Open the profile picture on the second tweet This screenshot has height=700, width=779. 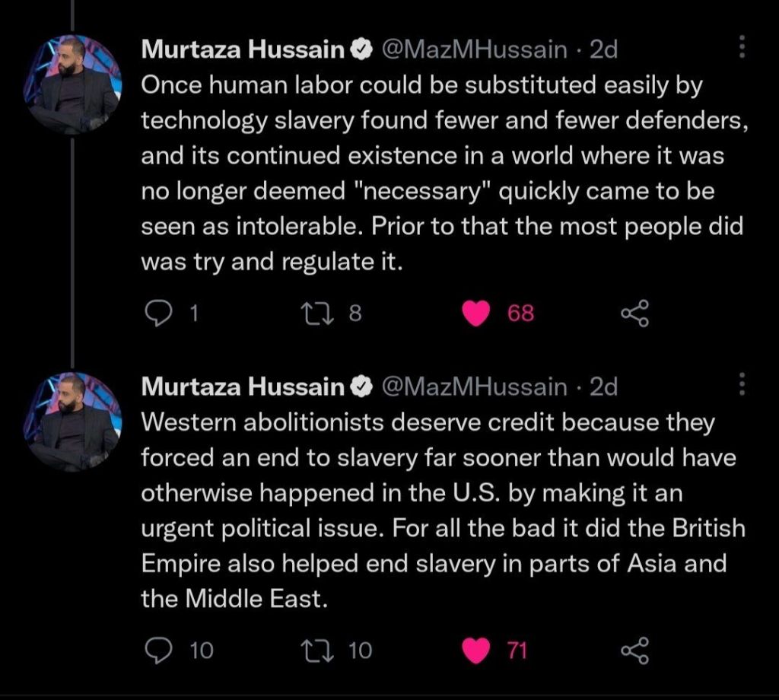[73, 422]
